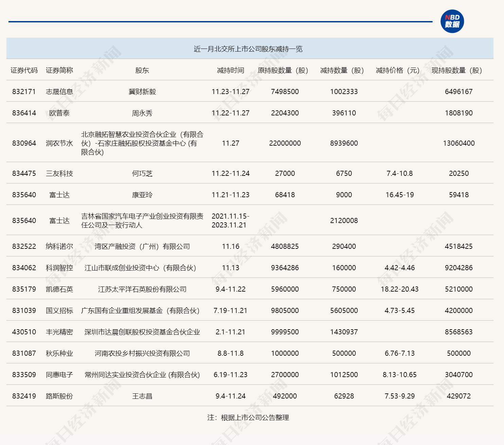Select shareholder 冀财新毅
Image resolution: width=504 pixels, height=445 pixels.
click(142, 92)
